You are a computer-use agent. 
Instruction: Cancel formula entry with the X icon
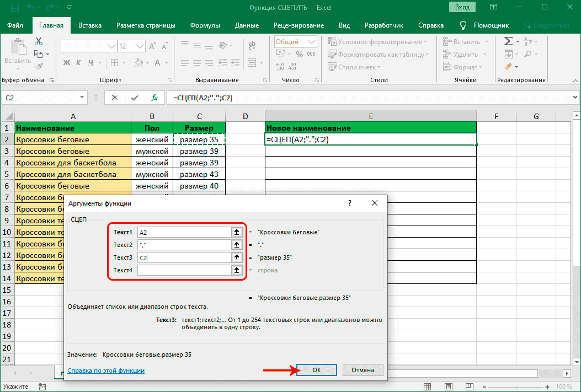coord(115,98)
